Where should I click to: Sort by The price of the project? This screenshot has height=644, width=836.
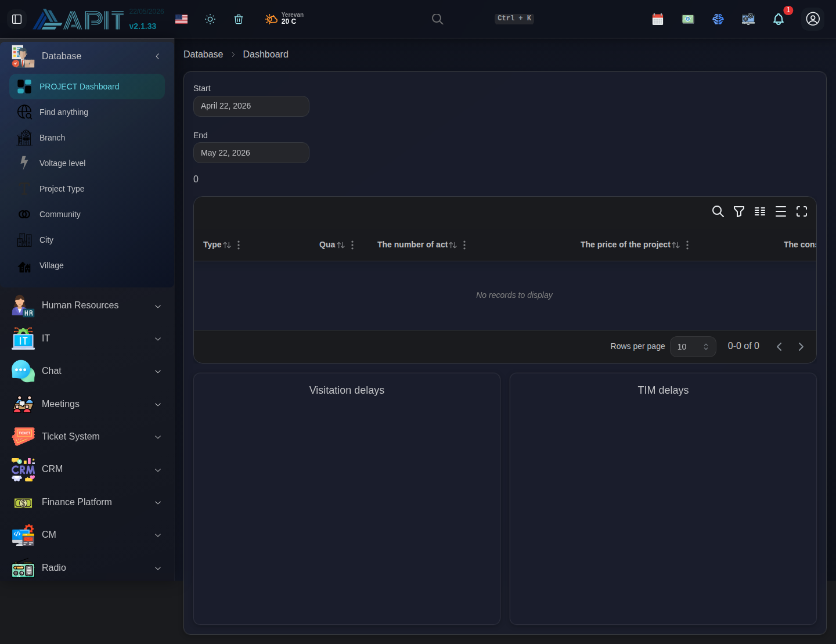[676, 245]
